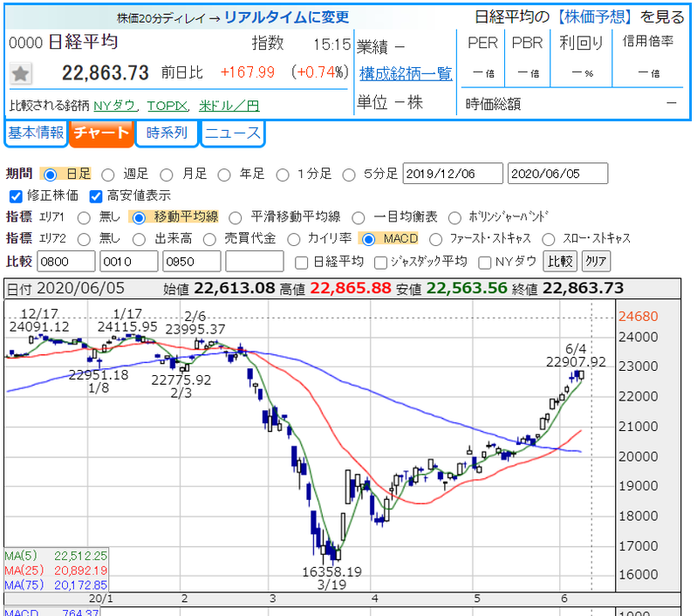Screen dimensions: 697x616
Task: Click the クリア button
Action: click(x=596, y=262)
